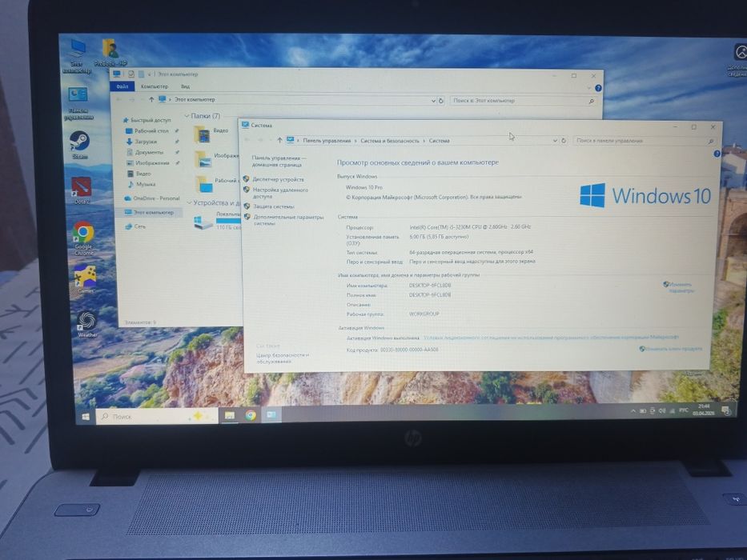
Task: Click Панель управления in System breadcrumb
Action: coord(327,141)
